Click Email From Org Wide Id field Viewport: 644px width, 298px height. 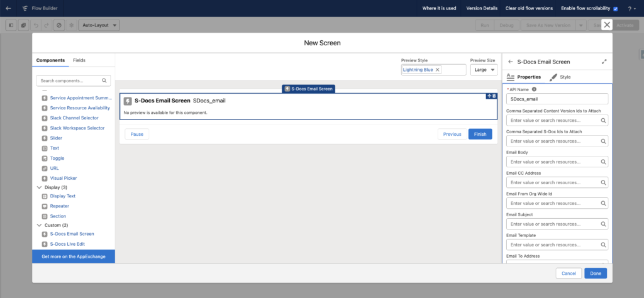[557, 203]
